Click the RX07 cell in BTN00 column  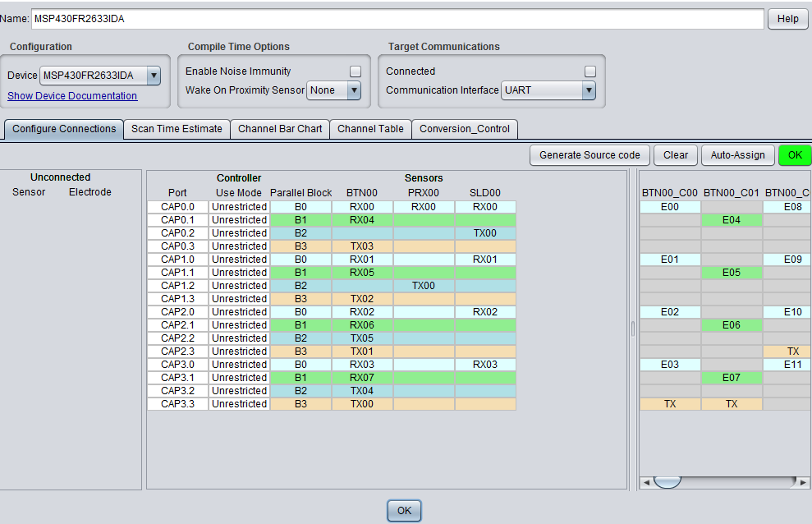tap(362, 378)
